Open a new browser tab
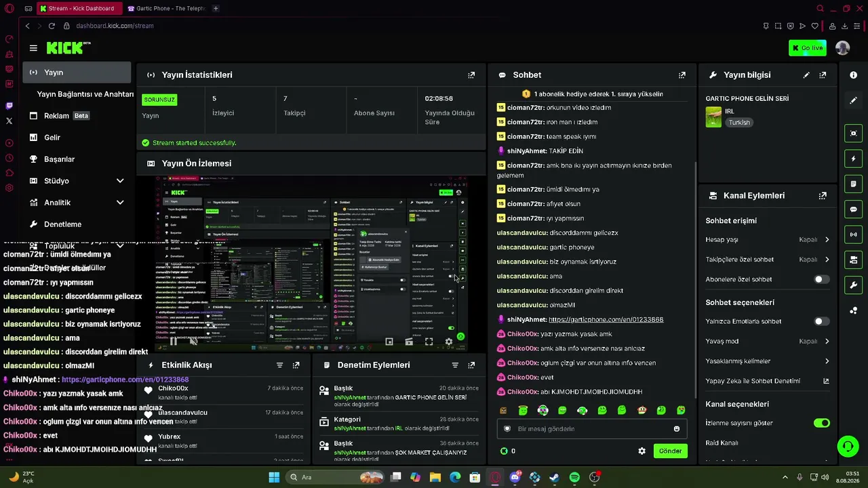Screen dimensions: 868x488 coord(216,9)
